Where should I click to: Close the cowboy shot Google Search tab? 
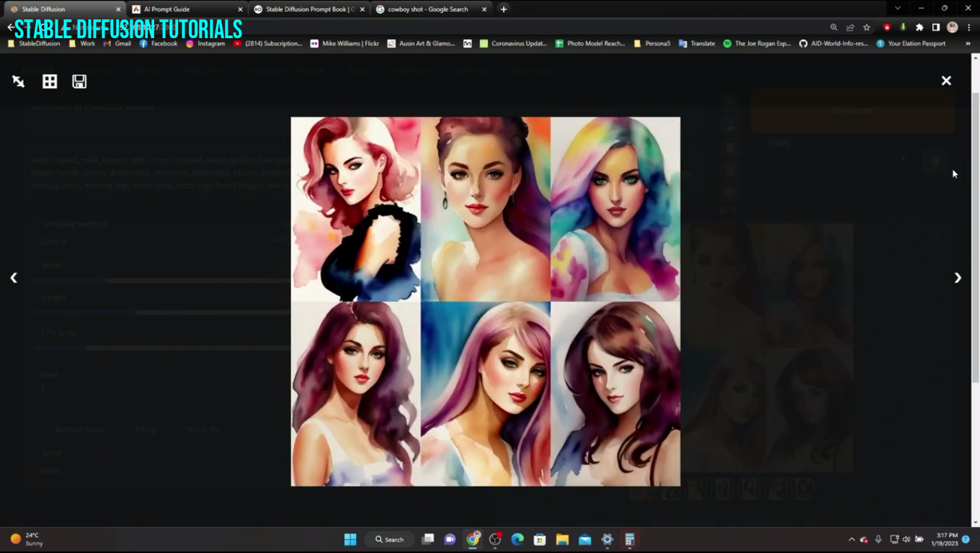click(484, 9)
